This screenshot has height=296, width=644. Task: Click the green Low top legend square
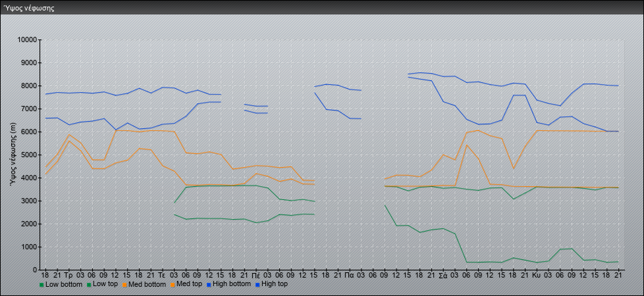click(88, 285)
